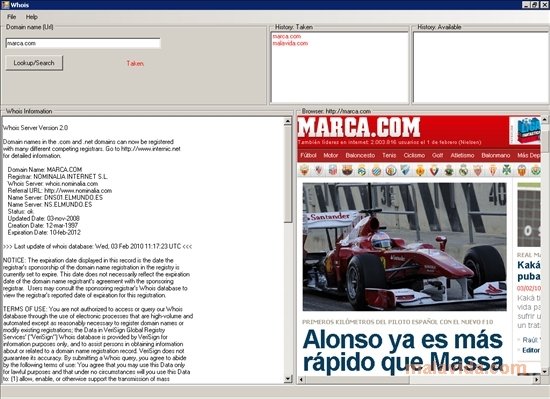Click the Domain Name: MARCA.COM line

coord(45,170)
